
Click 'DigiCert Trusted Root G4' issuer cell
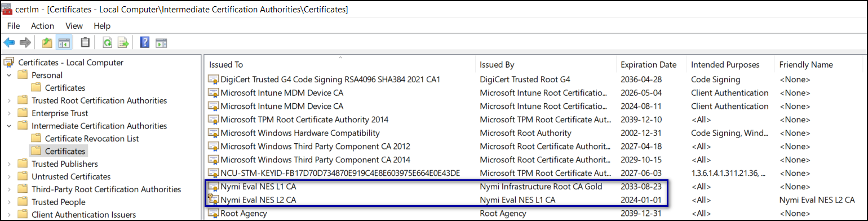[525, 79]
